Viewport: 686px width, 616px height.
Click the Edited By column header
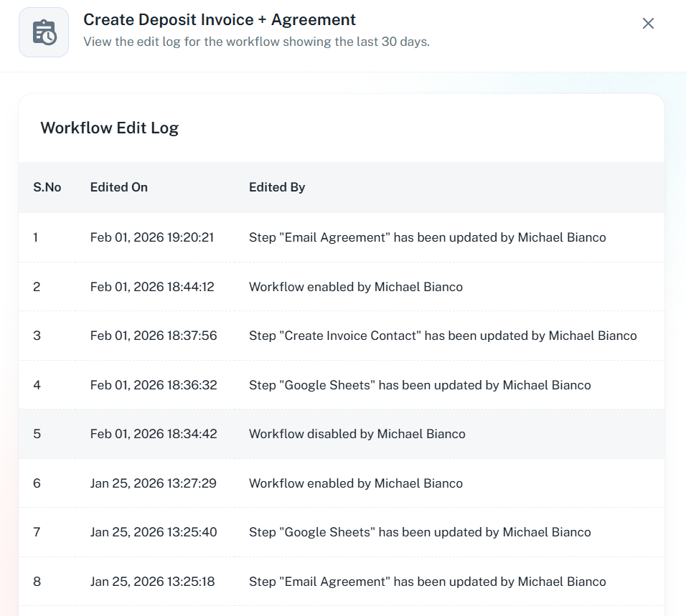click(277, 187)
